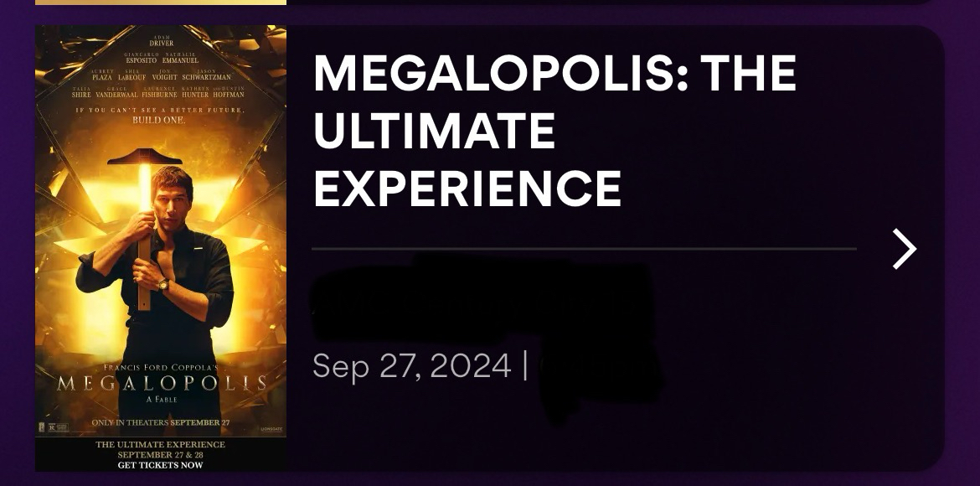Click the blacked-out area above the date
The height and width of the screenshot is (486, 980).
[482, 301]
